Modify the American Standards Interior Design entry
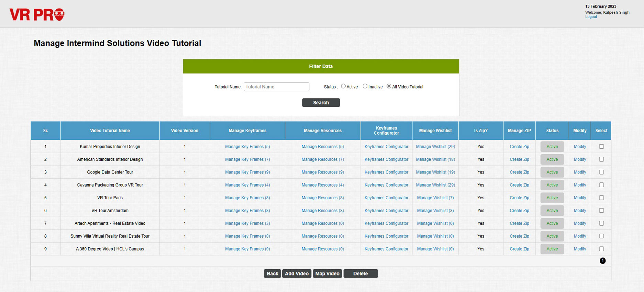644x292 pixels. (x=580, y=159)
